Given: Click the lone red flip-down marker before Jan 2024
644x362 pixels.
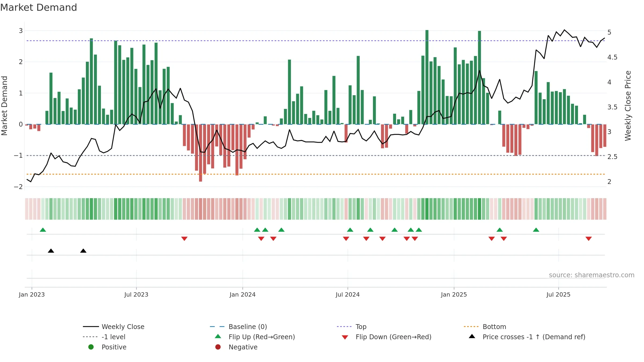Looking at the screenshot, I should (184, 239).
